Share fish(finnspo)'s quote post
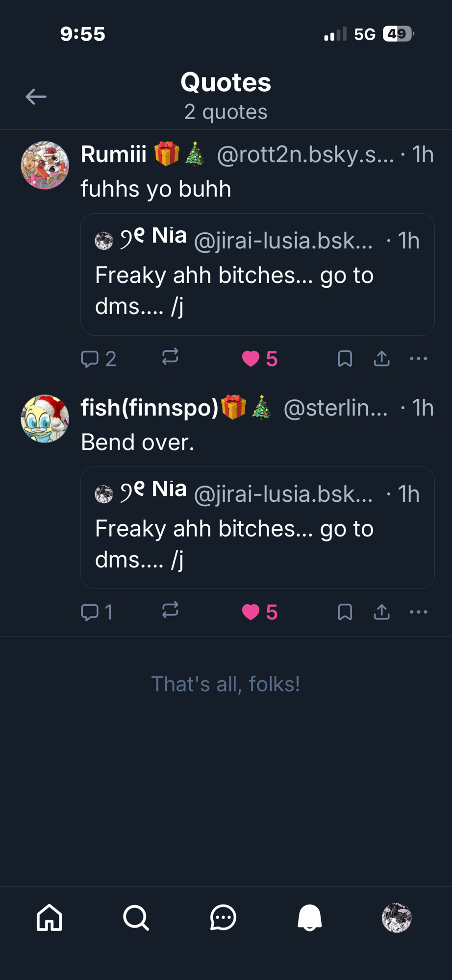The width and height of the screenshot is (452, 980). coord(381,612)
